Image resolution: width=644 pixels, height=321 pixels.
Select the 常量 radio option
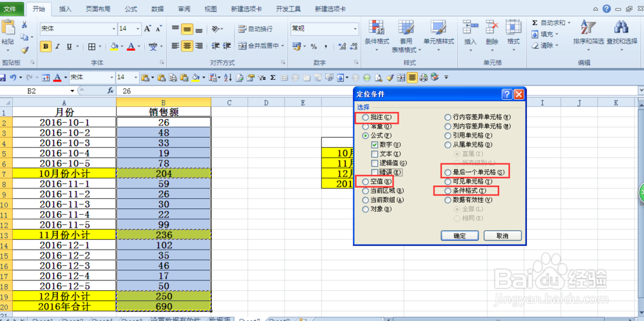pyautogui.click(x=365, y=127)
